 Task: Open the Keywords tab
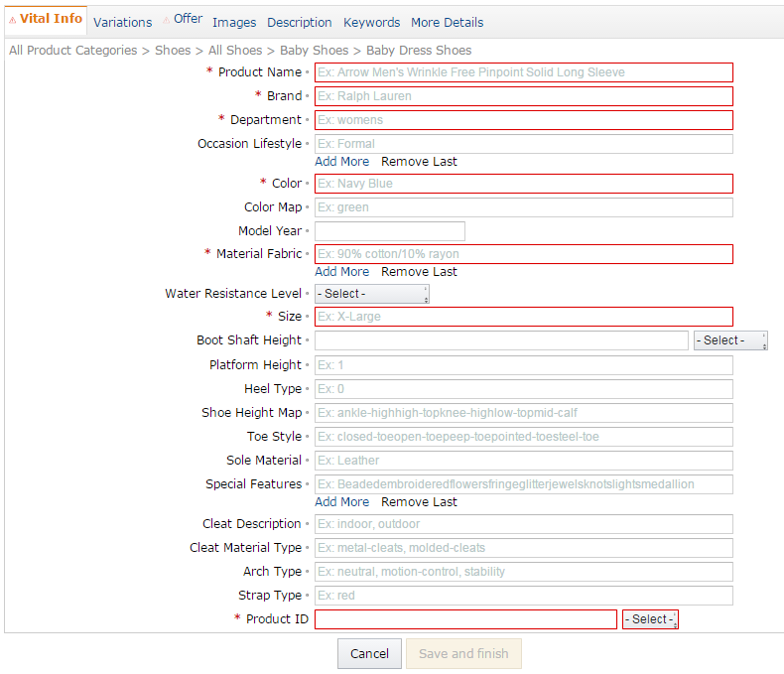[x=371, y=22]
